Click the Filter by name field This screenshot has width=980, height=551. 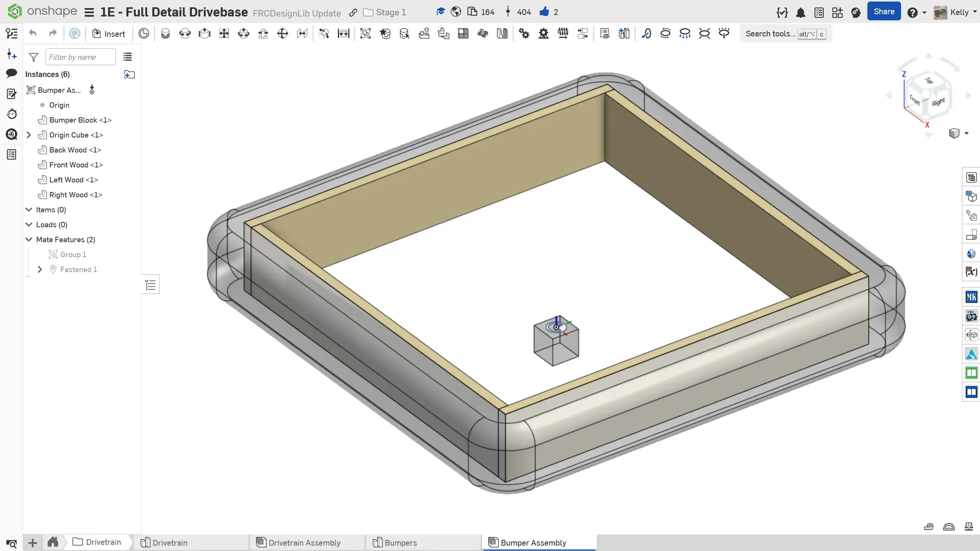80,57
